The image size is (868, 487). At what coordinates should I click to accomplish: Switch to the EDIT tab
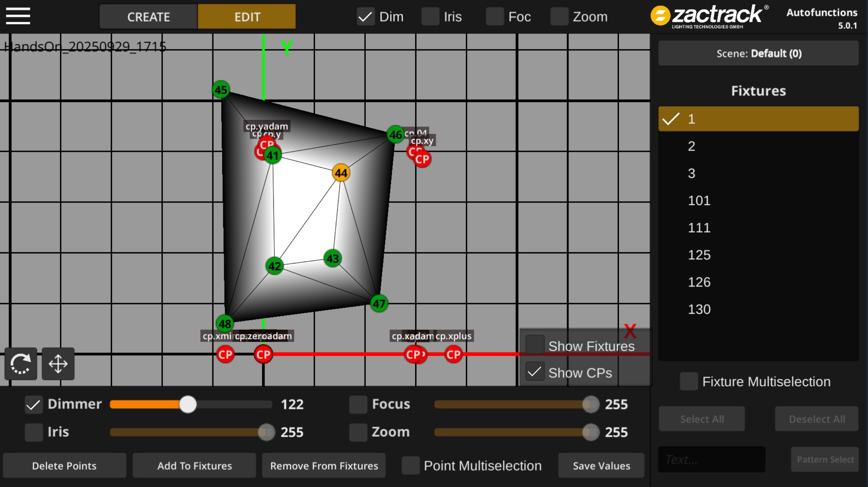coord(247,16)
